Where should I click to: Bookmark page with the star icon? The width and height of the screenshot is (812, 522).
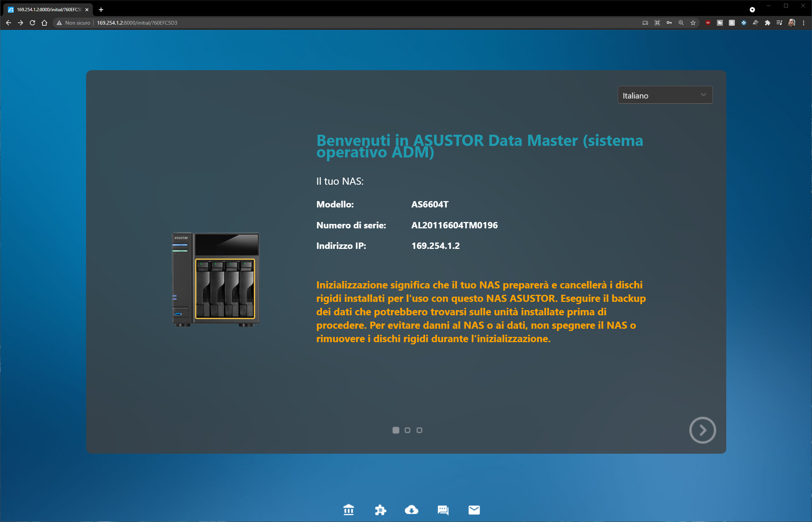tap(693, 23)
